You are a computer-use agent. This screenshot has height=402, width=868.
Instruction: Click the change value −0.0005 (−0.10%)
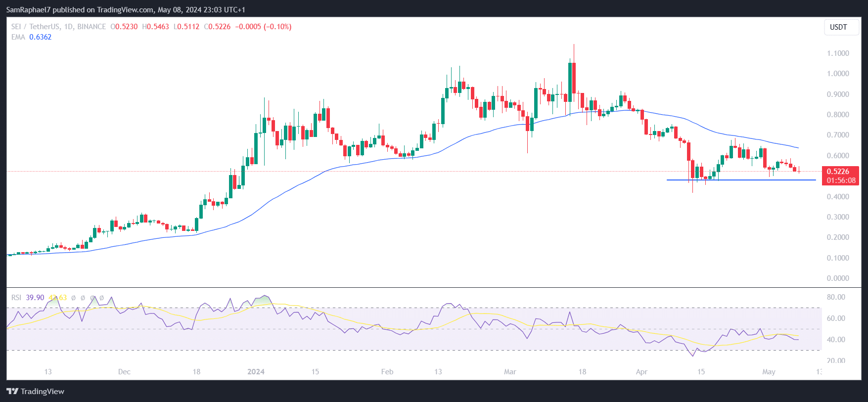pyautogui.click(x=263, y=27)
